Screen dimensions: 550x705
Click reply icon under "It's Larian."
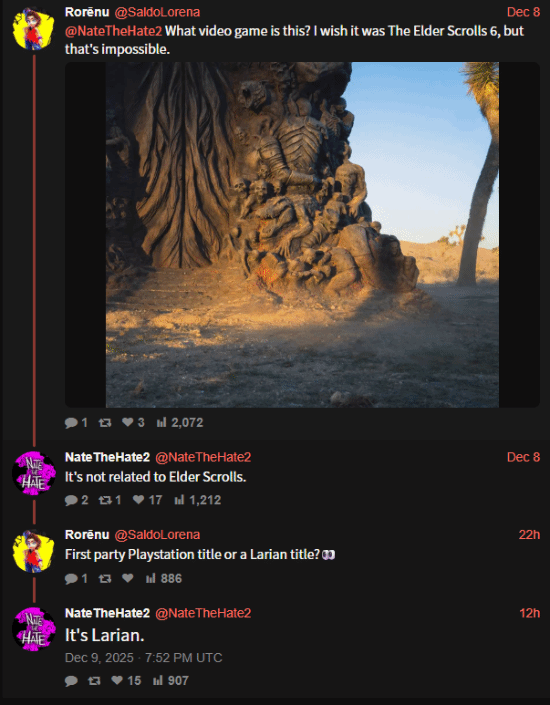coord(71,681)
